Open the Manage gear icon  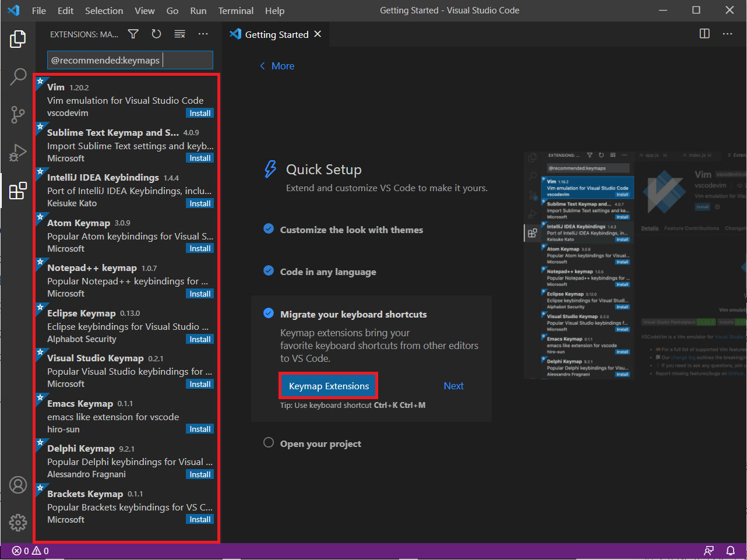coord(18,522)
